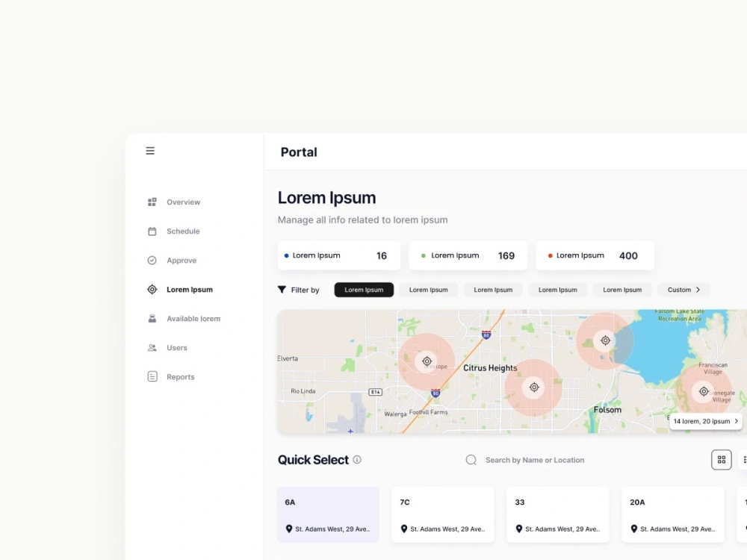
Task: Click the Lorem Ipsum 169 stat card
Action: click(x=468, y=255)
